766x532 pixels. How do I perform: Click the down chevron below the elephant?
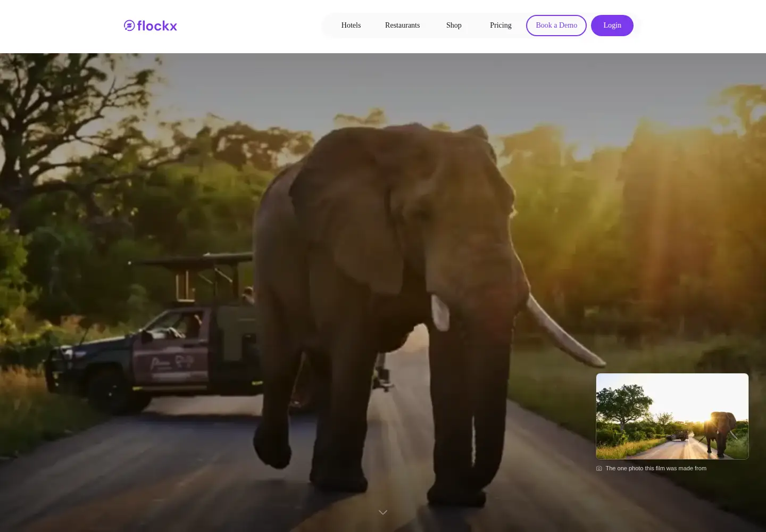pos(383,512)
